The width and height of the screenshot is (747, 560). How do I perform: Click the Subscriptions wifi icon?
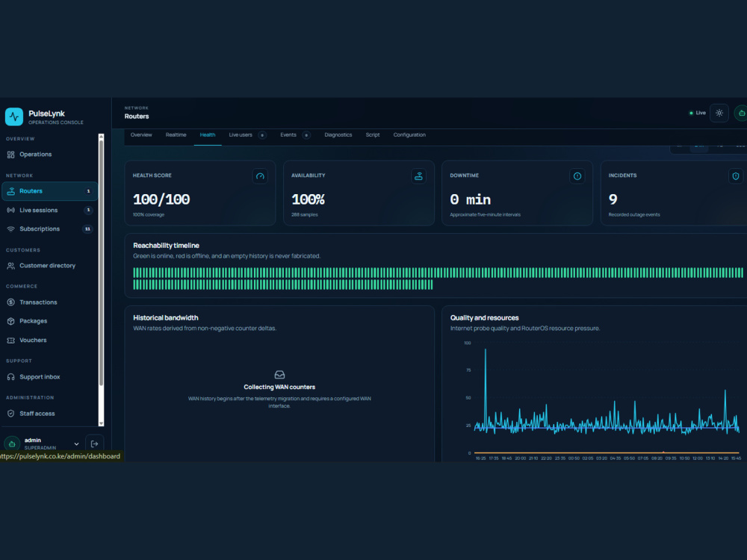point(11,229)
